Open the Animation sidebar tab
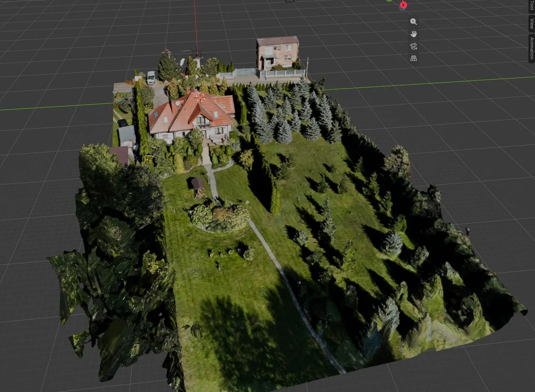 (532, 48)
